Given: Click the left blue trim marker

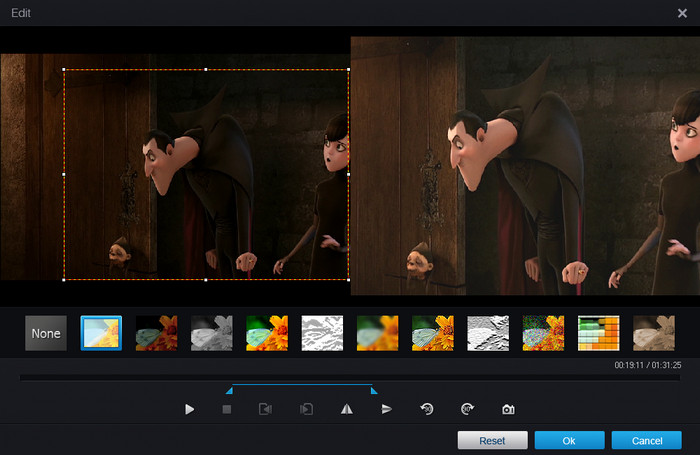Looking at the screenshot, I should click(229, 391).
